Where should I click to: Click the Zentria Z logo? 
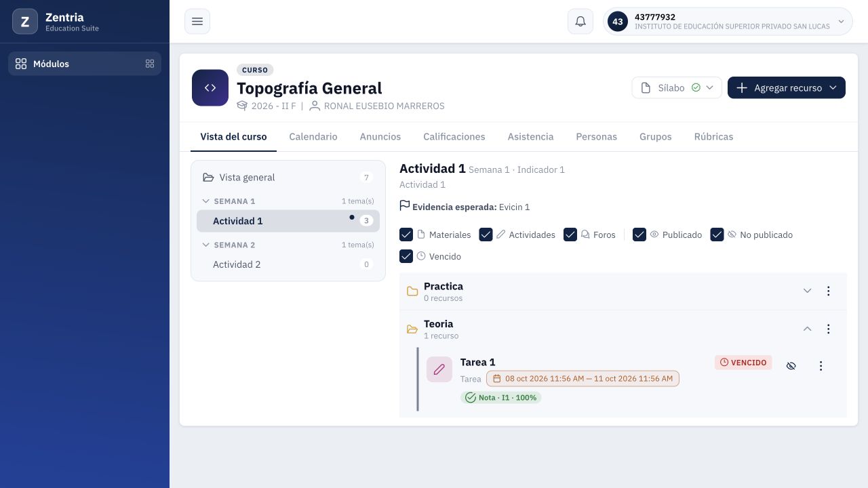pyautogui.click(x=25, y=22)
